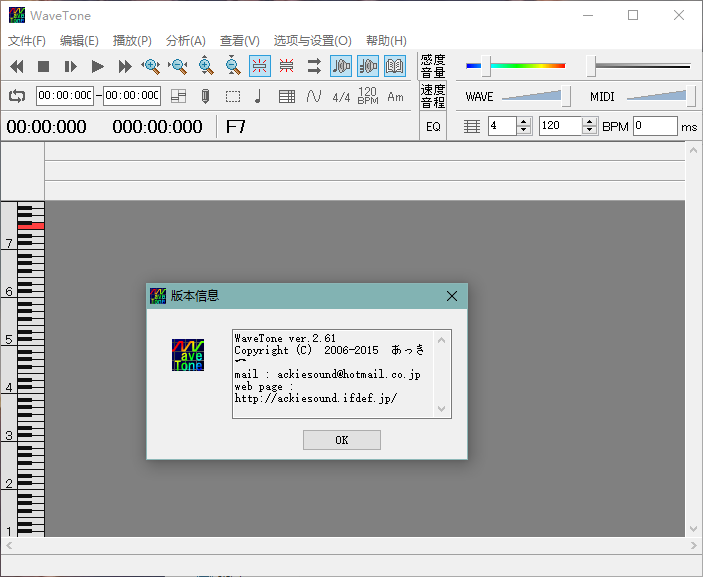This screenshot has width=703, height=577.
Task: Adjust the WAVE volume slider
Action: (565, 97)
